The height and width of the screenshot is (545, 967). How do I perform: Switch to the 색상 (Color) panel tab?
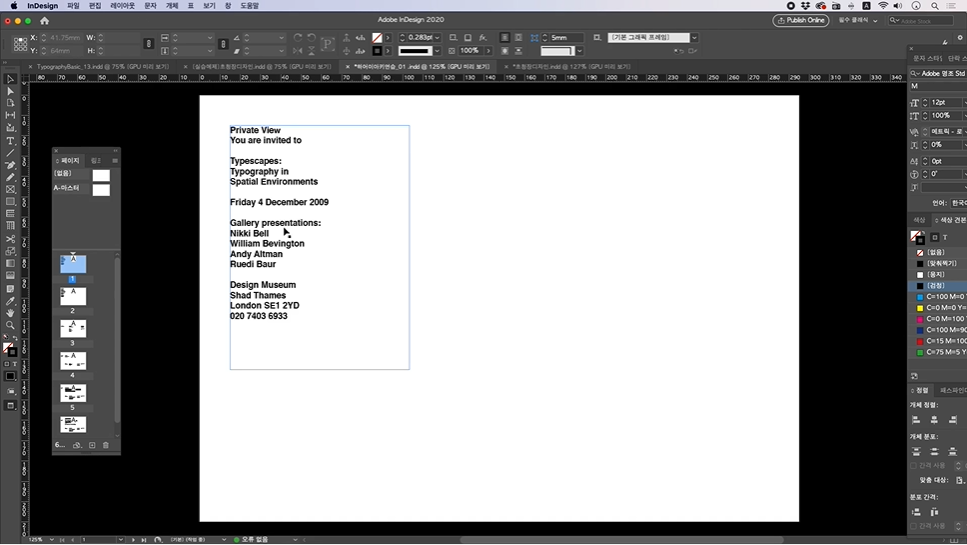coord(919,220)
